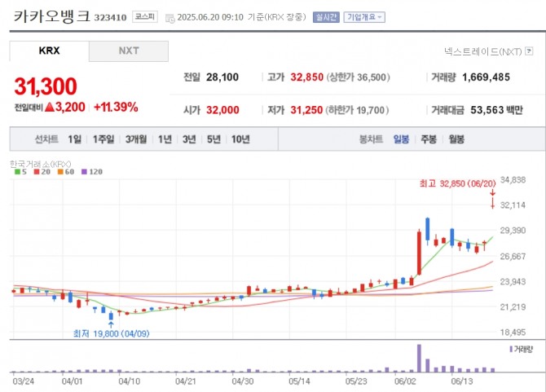The width and height of the screenshot is (546, 392).
Task: Switch to the KRX tab
Action: pos(49,51)
